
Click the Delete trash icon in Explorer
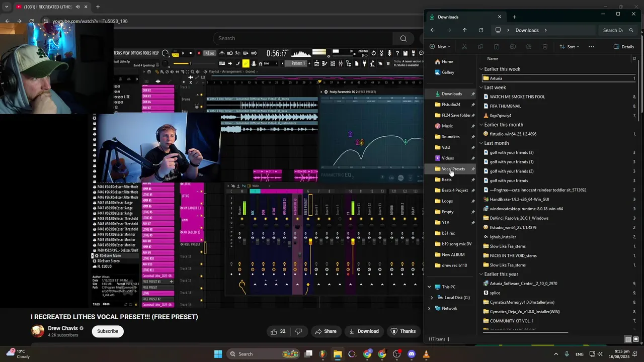point(545,47)
